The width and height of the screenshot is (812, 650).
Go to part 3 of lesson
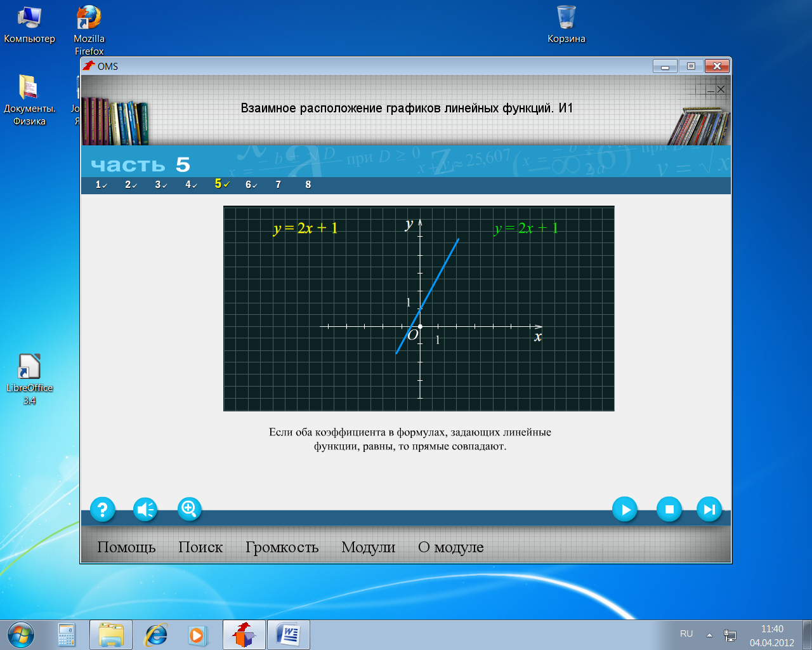(160, 185)
